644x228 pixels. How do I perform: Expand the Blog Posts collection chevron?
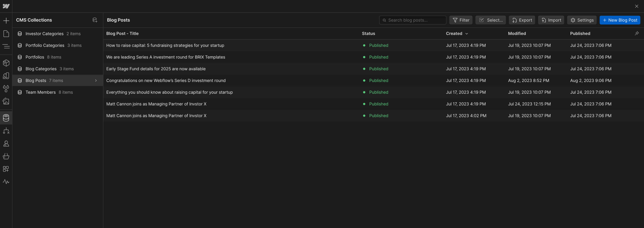[x=96, y=80]
